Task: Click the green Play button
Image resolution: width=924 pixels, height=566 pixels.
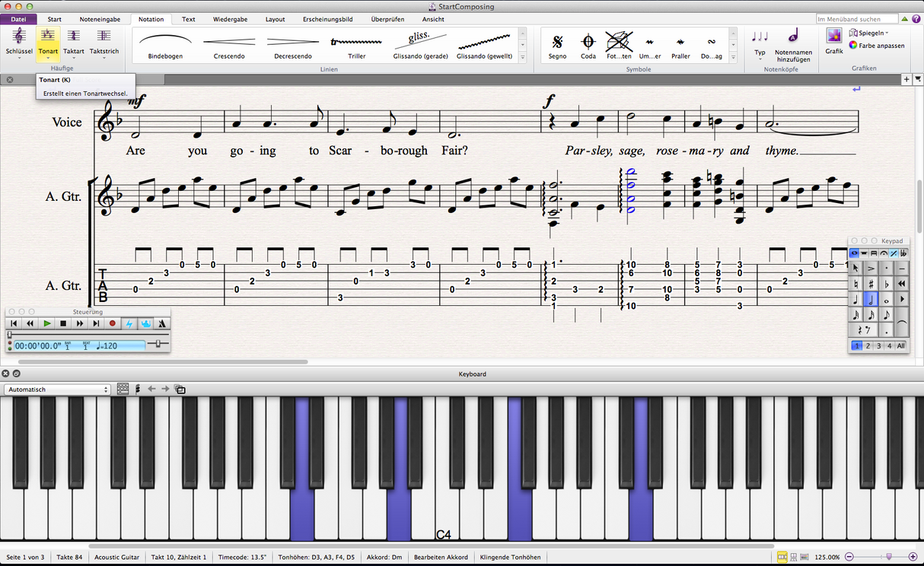Action: 47,323
